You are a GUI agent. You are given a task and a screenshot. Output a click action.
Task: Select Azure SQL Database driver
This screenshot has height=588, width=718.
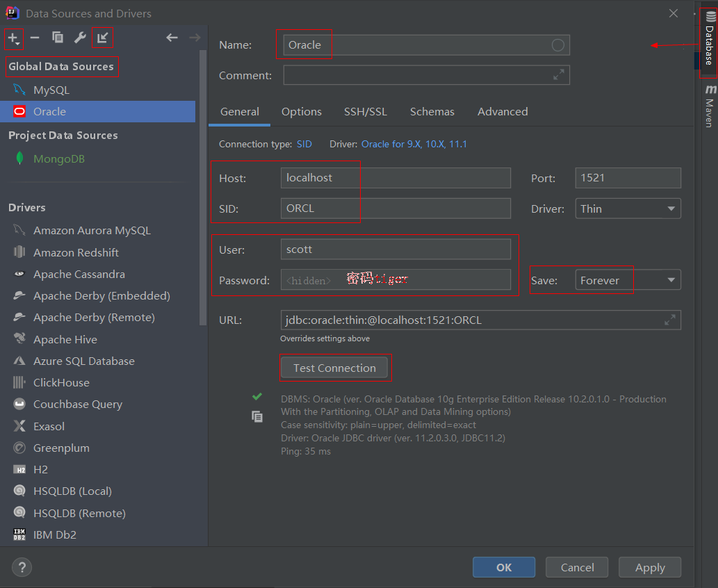tap(97, 361)
